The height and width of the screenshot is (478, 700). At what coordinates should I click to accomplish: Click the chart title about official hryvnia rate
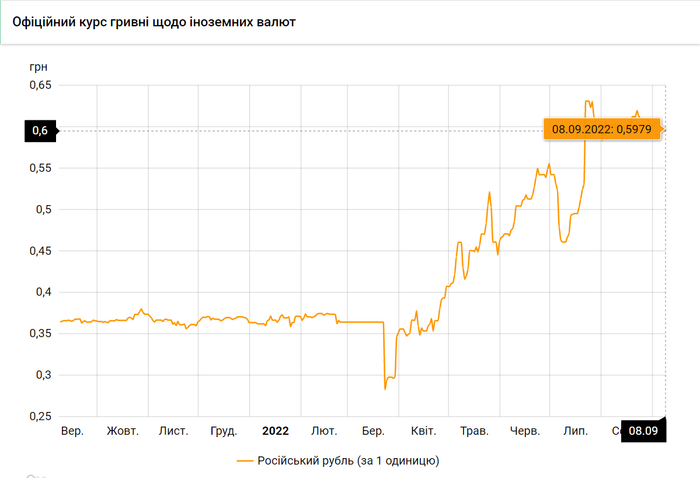click(160, 21)
